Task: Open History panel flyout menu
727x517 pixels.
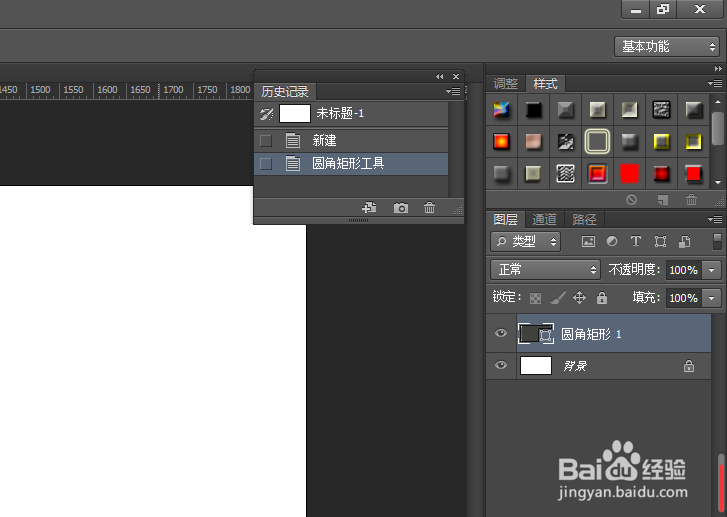Action: tap(453, 91)
